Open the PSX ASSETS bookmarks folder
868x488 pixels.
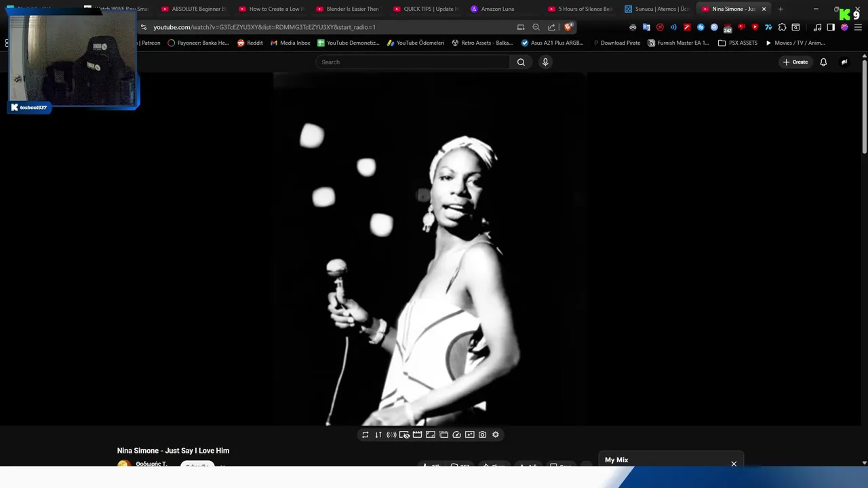pos(738,43)
